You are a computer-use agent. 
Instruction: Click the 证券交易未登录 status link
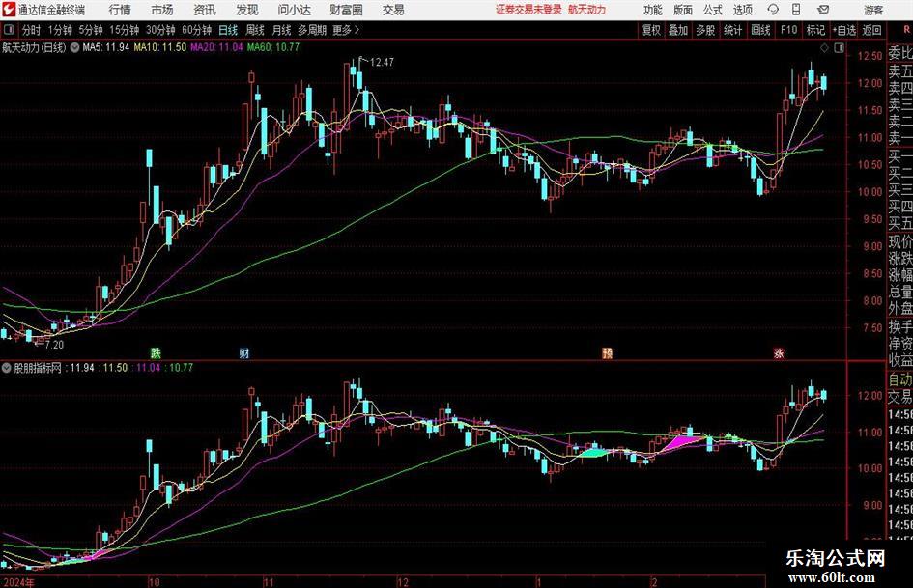(528, 10)
